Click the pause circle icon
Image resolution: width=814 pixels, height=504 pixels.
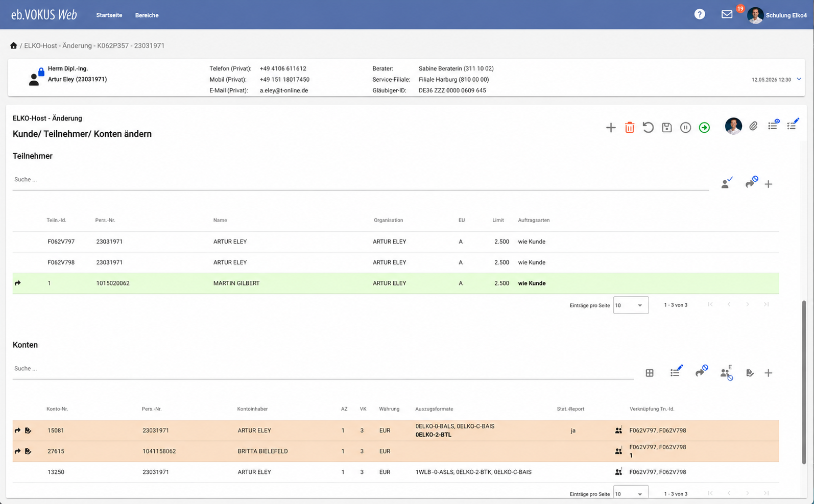pos(685,127)
